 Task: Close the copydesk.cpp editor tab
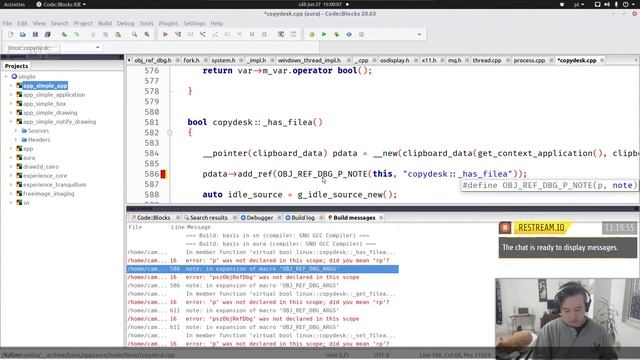602,60
